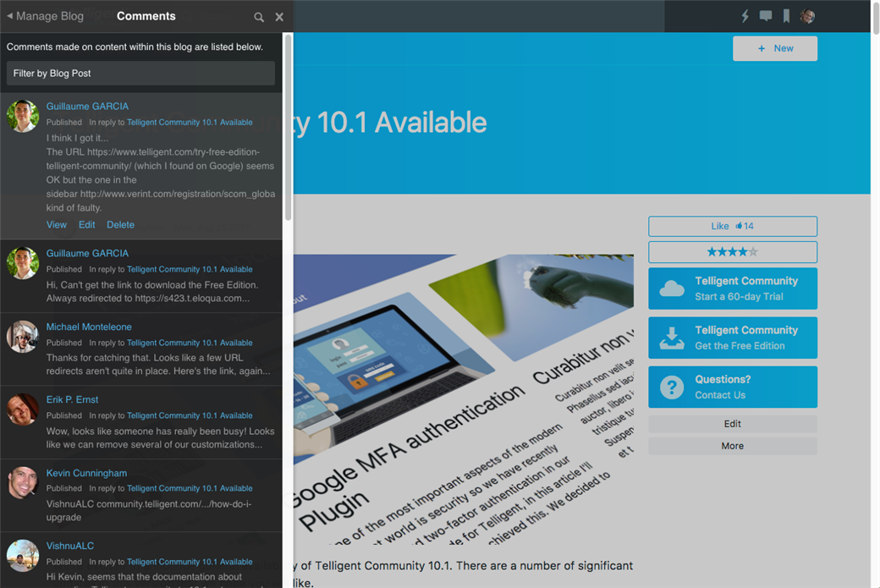The height and width of the screenshot is (588, 880).
Task: Go back to Manage Blog
Action: tap(46, 16)
